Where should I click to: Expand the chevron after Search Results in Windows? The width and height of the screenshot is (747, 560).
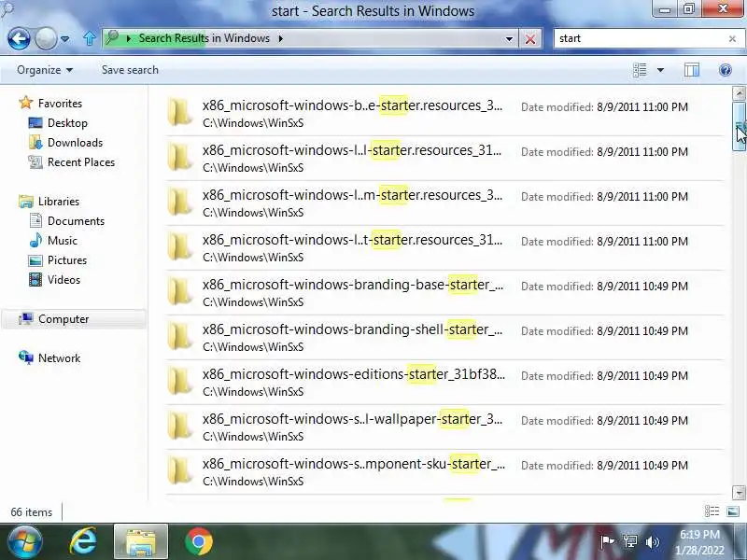281,38
